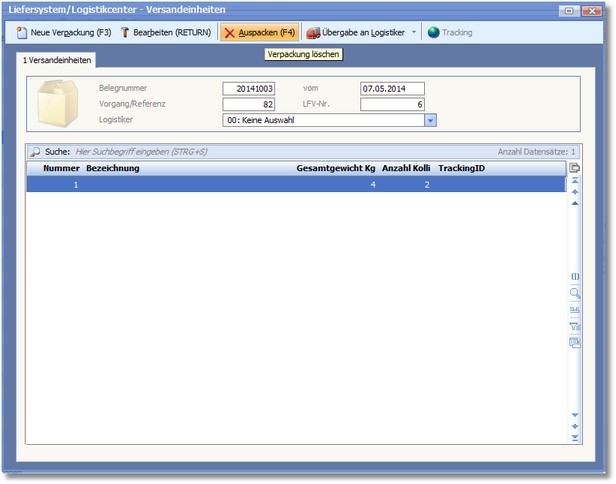616x484 pixels.
Task: Click the Vorgang/Referenz field
Action: (x=248, y=104)
